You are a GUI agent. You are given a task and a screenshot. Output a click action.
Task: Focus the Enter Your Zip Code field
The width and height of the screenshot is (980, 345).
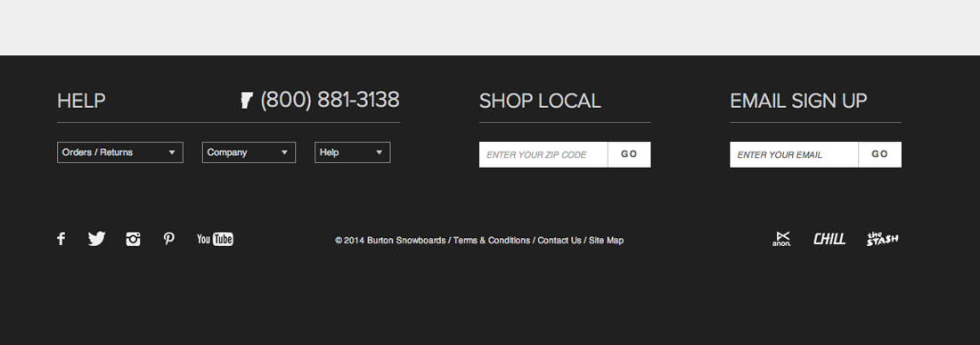[x=543, y=154]
